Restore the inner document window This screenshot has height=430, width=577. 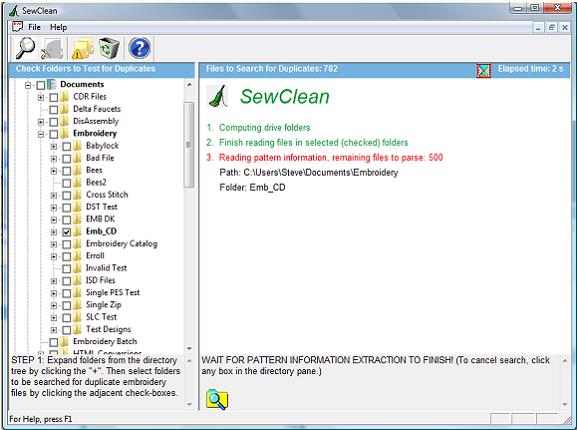tap(552, 27)
